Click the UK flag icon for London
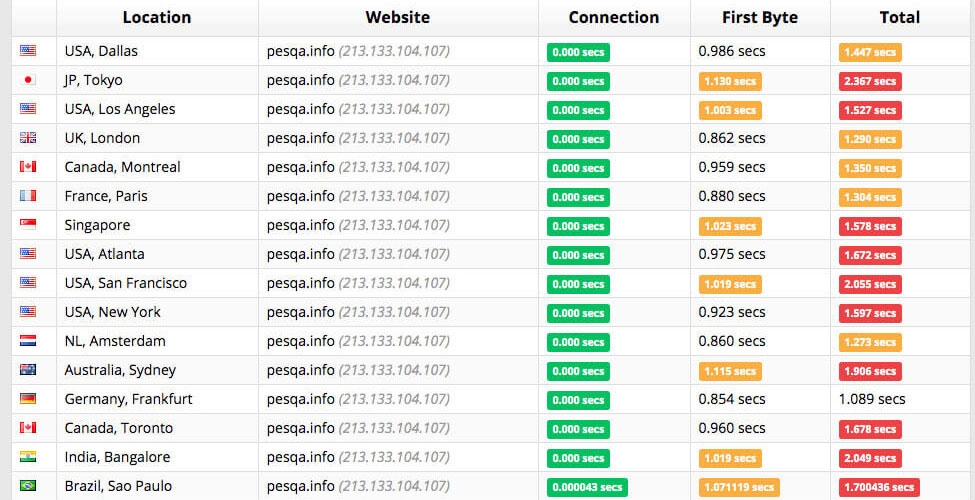The width and height of the screenshot is (975, 500). (x=27, y=138)
